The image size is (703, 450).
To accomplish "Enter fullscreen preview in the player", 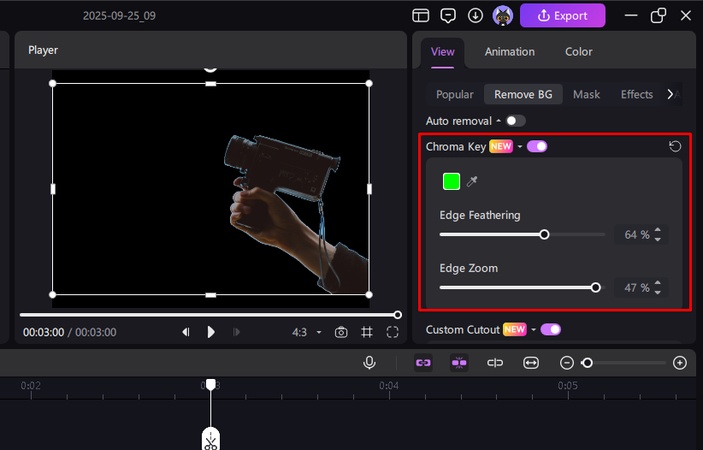I will click(393, 332).
